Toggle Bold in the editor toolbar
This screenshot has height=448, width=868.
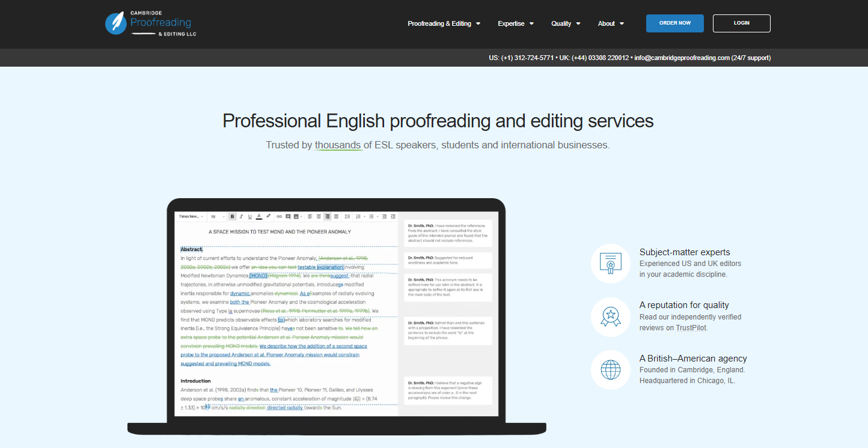tap(233, 216)
